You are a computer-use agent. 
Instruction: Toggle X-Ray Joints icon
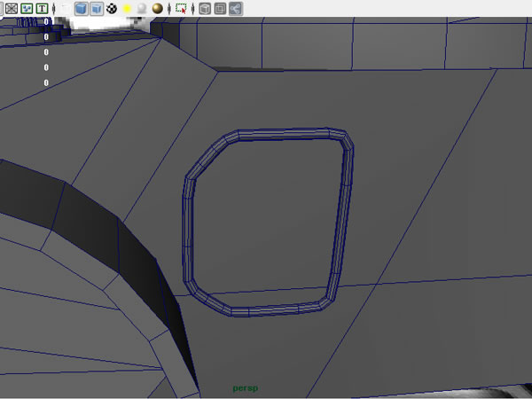point(236,9)
